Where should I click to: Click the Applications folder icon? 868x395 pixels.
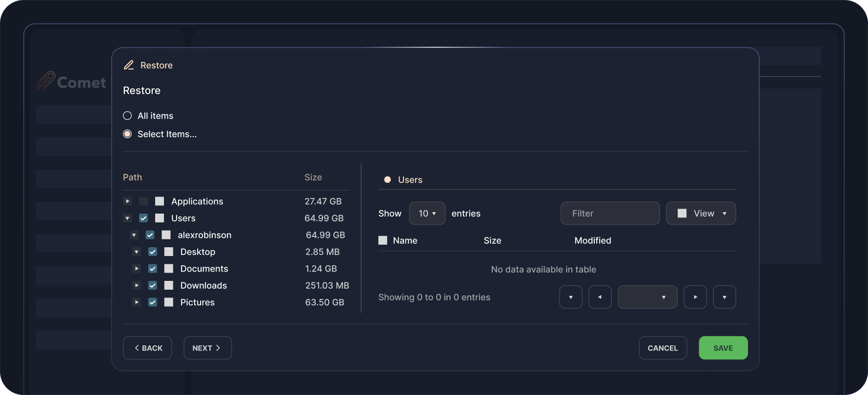coord(160,201)
